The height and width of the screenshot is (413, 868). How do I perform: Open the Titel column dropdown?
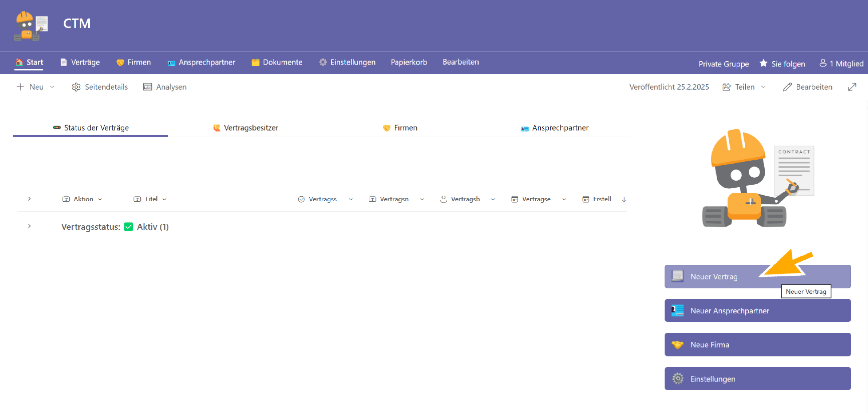pyautogui.click(x=164, y=199)
